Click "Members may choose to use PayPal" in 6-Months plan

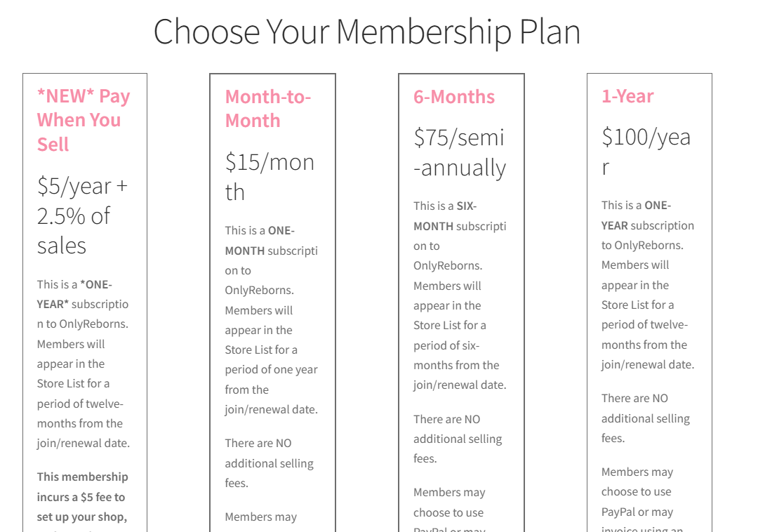448,503
